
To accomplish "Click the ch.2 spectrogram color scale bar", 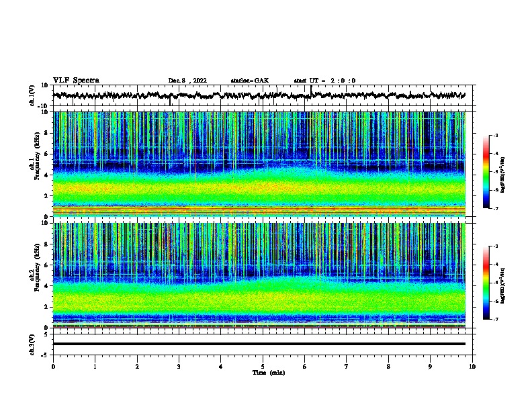I will pyautogui.click(x=486, y=283).
